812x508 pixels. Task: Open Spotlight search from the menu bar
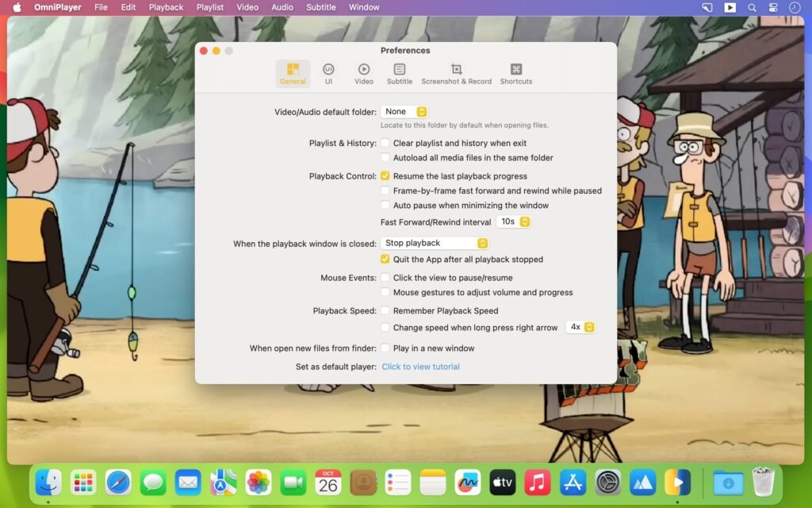(750, 7)
